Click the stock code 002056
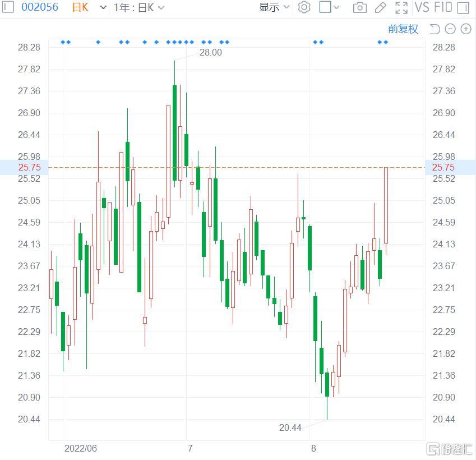The height and width of the screenshot is (460, 476). pyautogui.click(x=40, y=7)
